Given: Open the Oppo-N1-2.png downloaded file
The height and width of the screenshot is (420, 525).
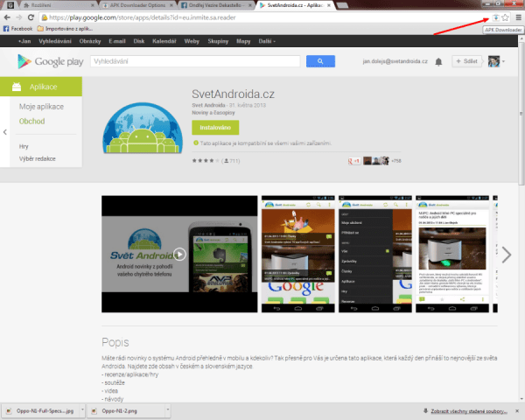Looking at the screenshot, I should click(x=127, y=410).
